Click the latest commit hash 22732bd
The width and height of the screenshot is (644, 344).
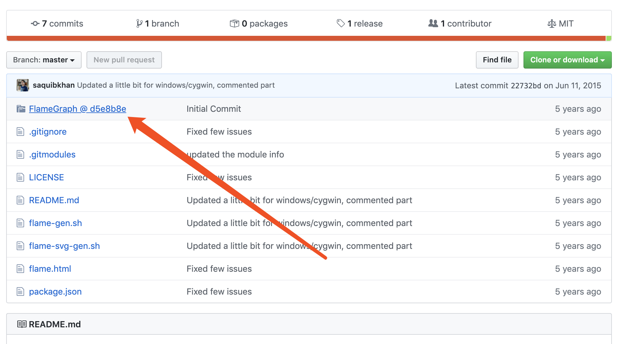point(526,86)
